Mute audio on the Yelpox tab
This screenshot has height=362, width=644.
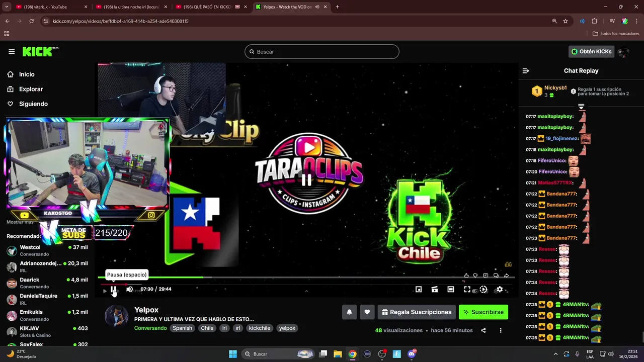point(317,7)
